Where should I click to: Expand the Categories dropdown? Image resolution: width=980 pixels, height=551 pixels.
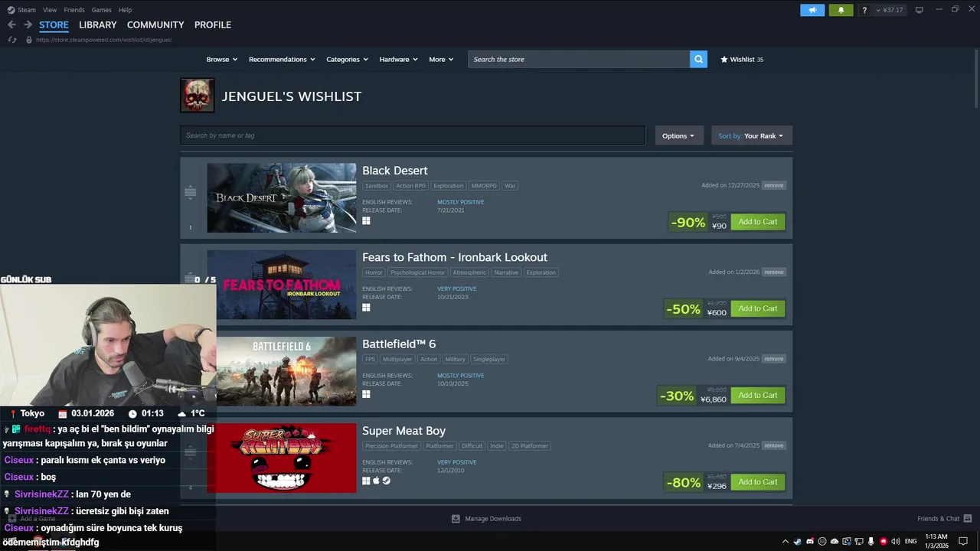[x=347, y=59]
